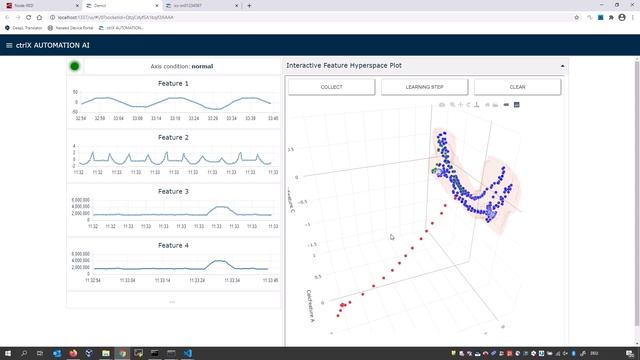Toggle hover closest data in plot toolbar
This screenshot has height=360, width=640.
tap(506, 105)
